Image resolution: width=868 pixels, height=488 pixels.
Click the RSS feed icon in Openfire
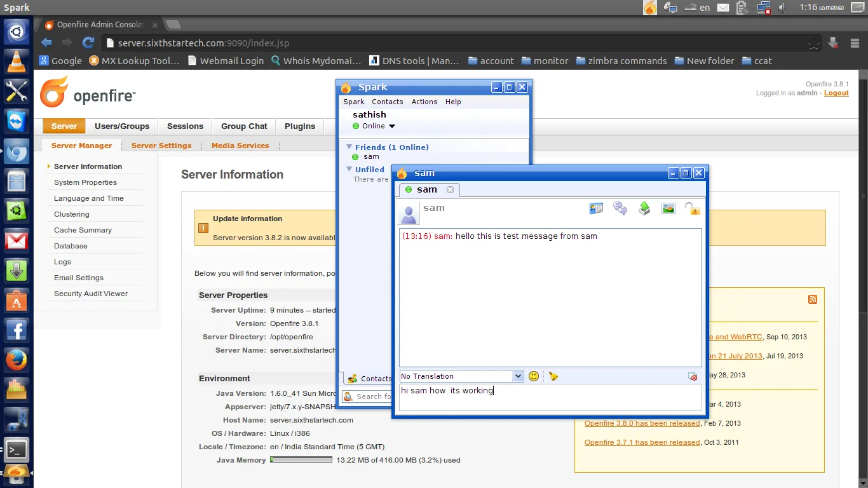[x=813, y=299]
